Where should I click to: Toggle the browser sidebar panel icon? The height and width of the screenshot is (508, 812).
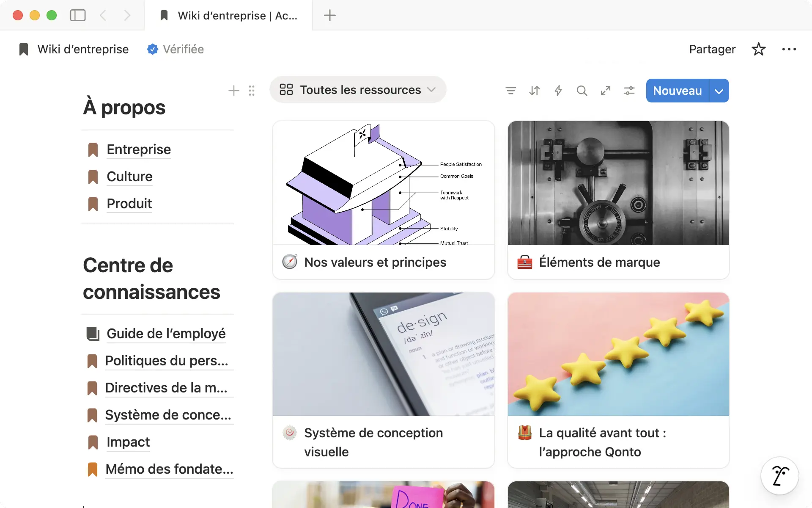click(x=78, y=15)
